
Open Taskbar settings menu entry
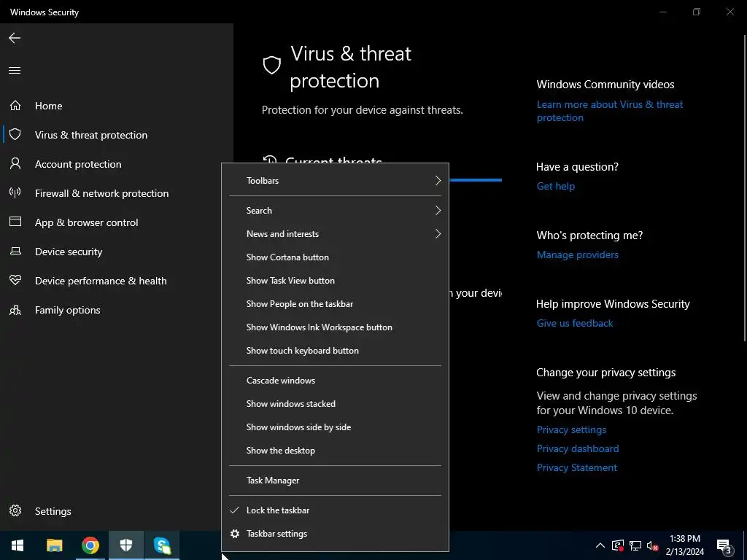tap(336, 534)
